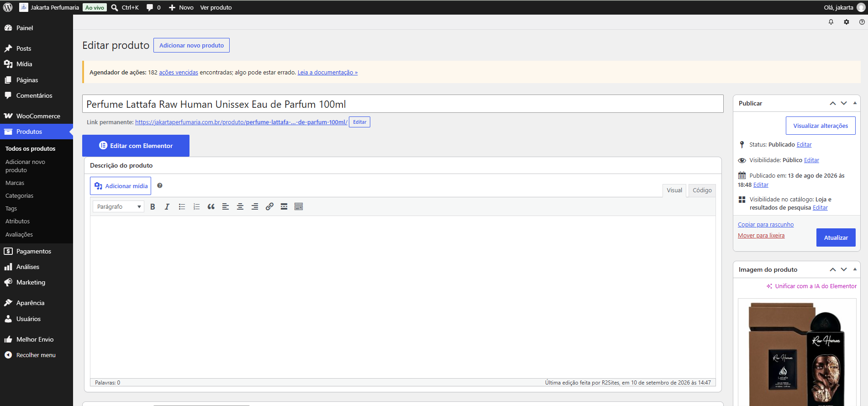Toggle italic formatting in editor toolbar
This screenshot has height=406, width=868.
pos(167,206)
